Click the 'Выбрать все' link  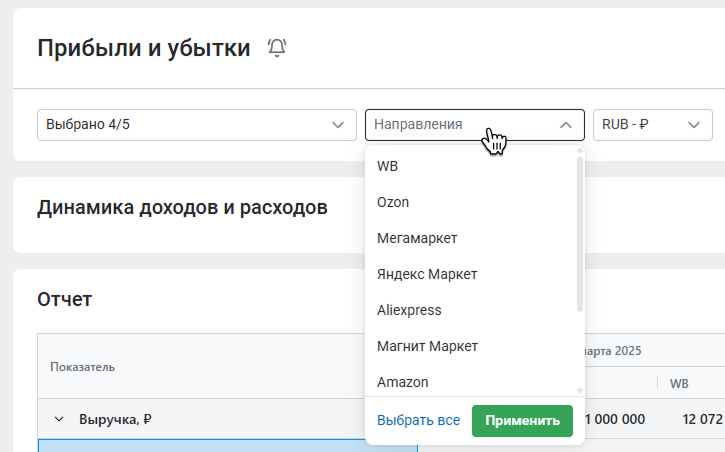(x=418, y=421)
